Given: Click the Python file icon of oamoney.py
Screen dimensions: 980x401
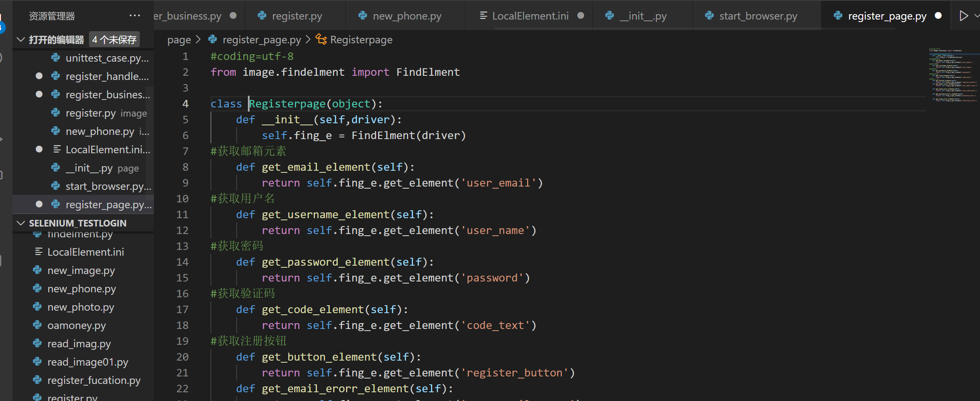Looking at the screenshot, I should tap(37, 325).
